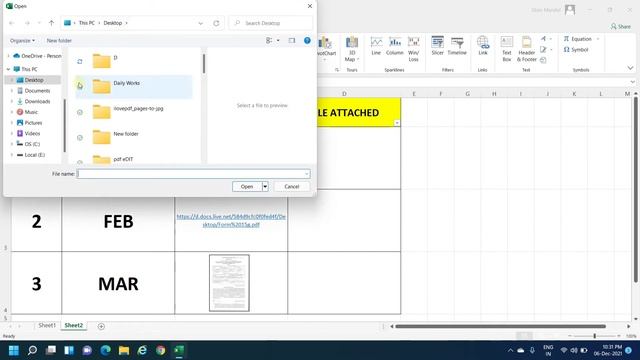
Task: Insert a Win/Loss sparkline
Action: point(413,49)
